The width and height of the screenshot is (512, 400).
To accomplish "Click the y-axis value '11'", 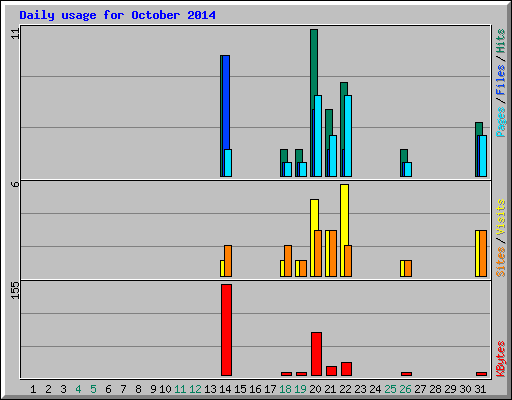I will (15, 34).
